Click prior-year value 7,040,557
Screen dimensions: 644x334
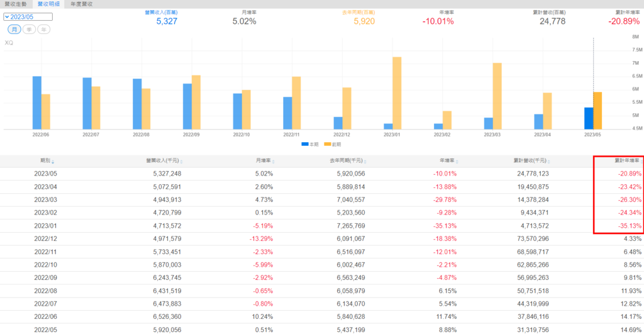(351, 199)
